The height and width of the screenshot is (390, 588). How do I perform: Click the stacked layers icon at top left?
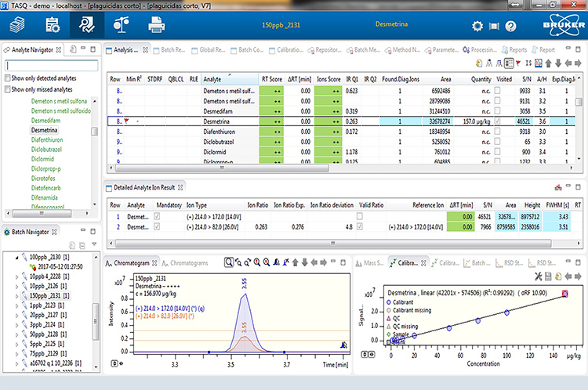(x=17, y=25)
